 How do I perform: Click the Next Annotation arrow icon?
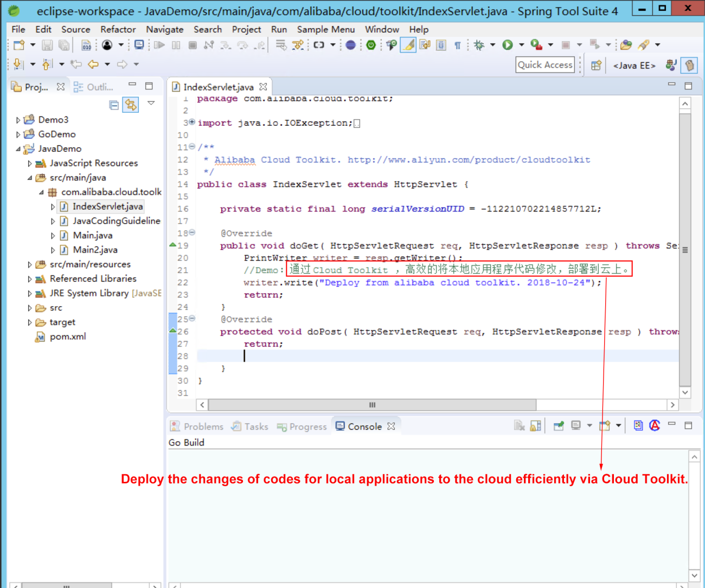pyautogui.click(x=18, y=64)
